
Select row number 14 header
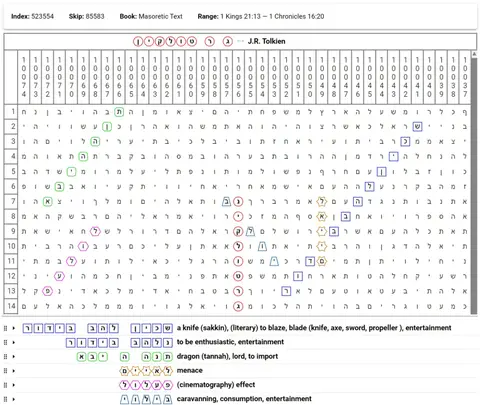[11, 306]
